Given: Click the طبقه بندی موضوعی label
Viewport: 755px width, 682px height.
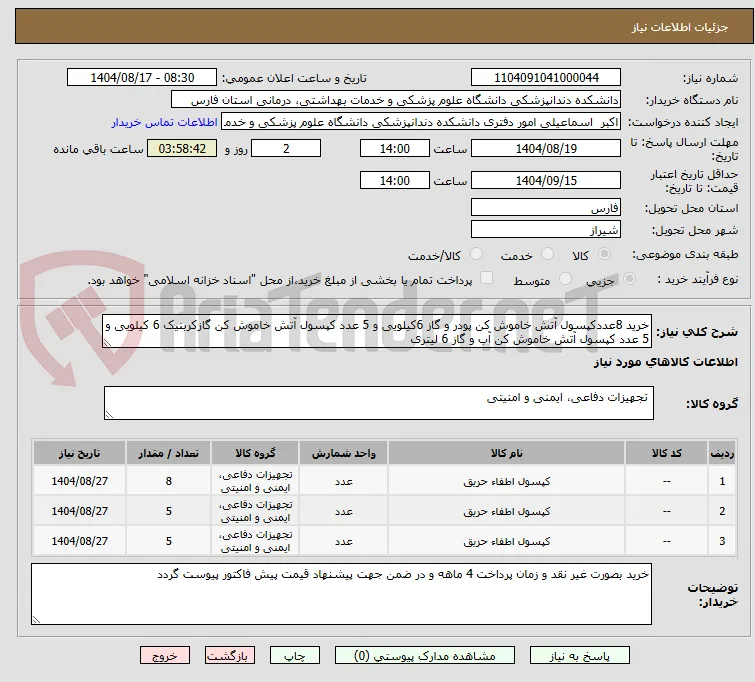Looking at the screenshot, I should [685, 254].
